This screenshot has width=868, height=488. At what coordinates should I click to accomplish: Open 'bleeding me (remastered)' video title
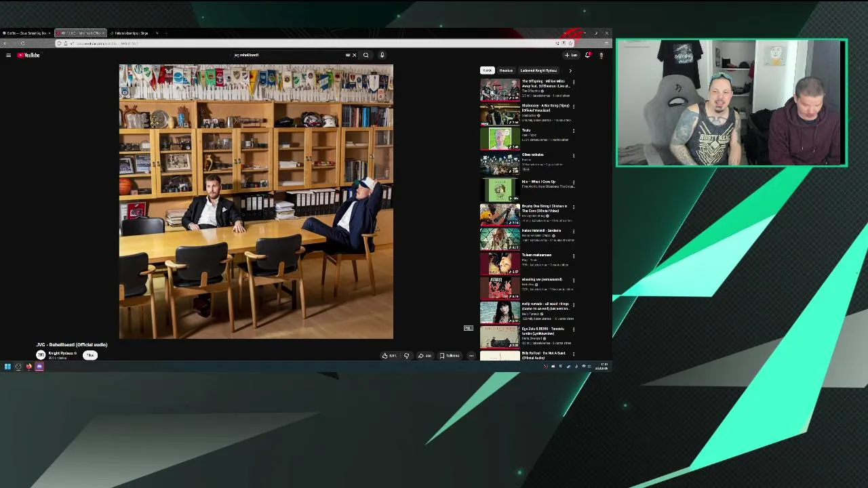pos(542,279)
